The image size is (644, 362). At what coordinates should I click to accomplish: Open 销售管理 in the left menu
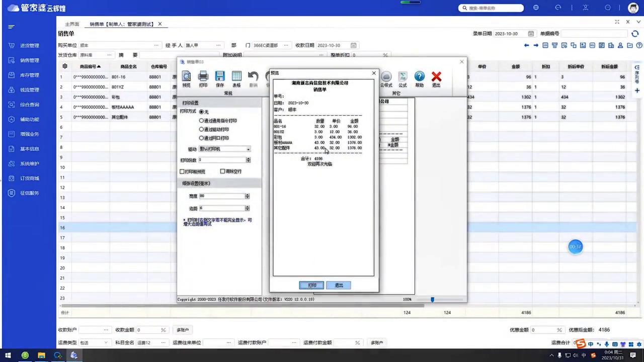click(29, 60)
